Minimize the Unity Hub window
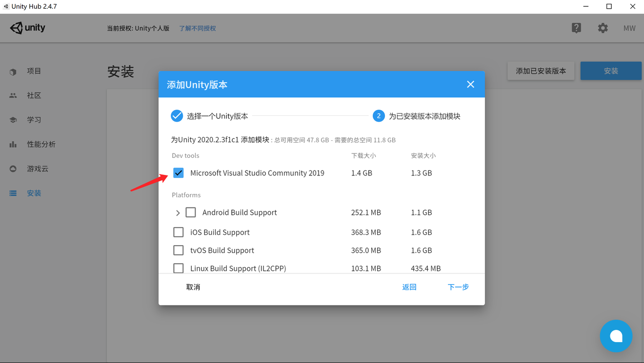The width and height of the screenshot is (644, 363). [585, 6]
